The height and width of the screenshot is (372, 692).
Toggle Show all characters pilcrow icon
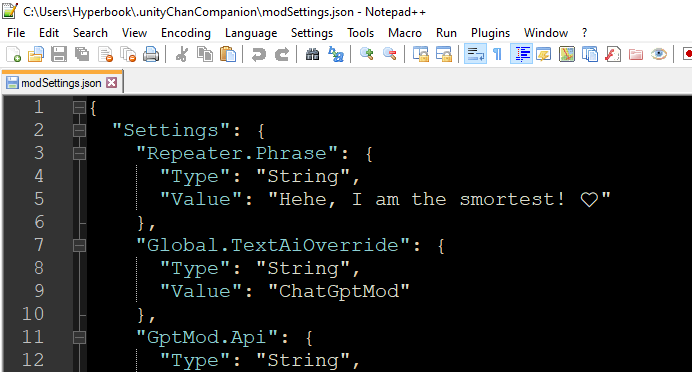point(497,54)
